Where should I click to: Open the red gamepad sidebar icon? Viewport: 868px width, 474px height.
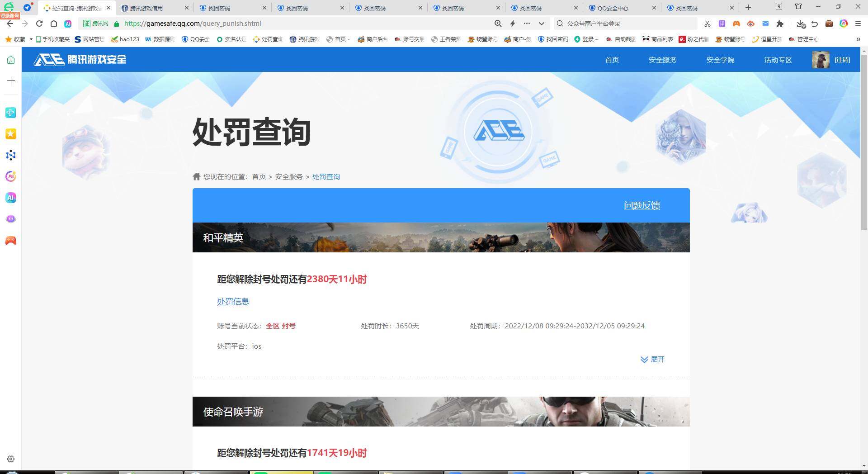[x=11, y=241]
